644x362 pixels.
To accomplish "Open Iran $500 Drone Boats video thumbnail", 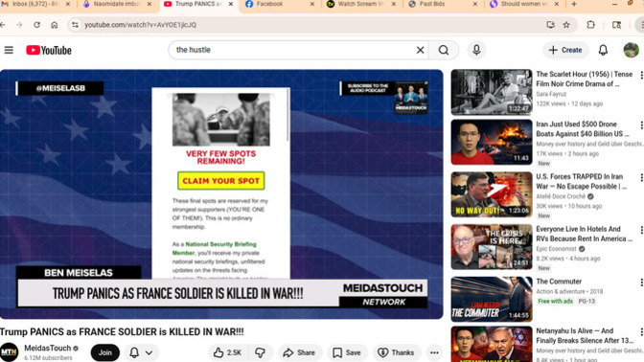I will [492, 142].
